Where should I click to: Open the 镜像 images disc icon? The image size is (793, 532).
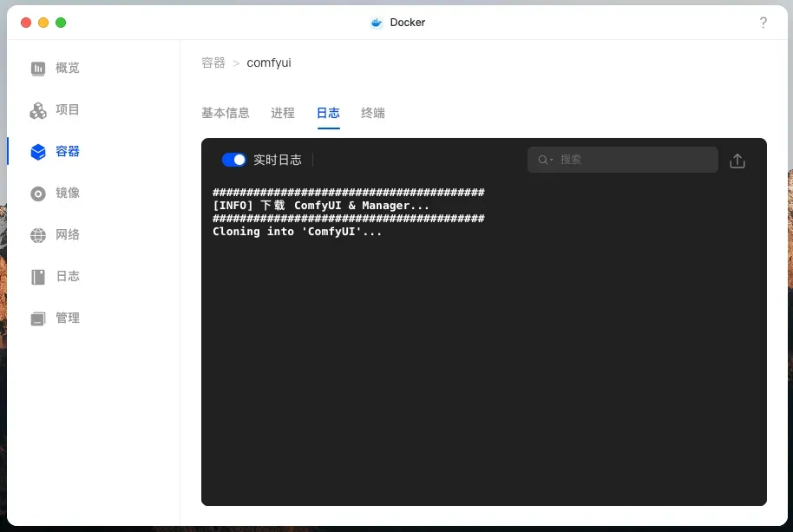click(x=38, y=194)
